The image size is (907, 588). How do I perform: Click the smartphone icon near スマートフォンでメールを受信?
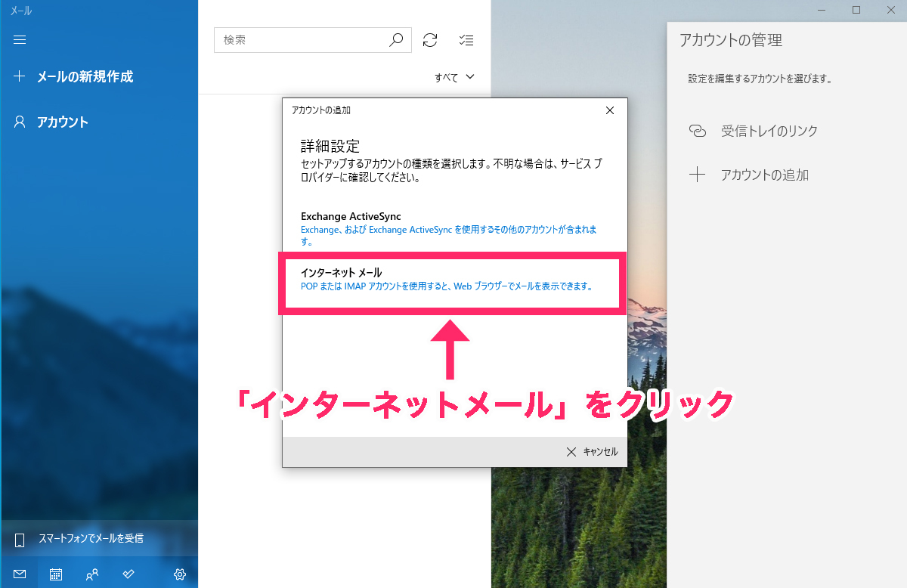point(19,539)
